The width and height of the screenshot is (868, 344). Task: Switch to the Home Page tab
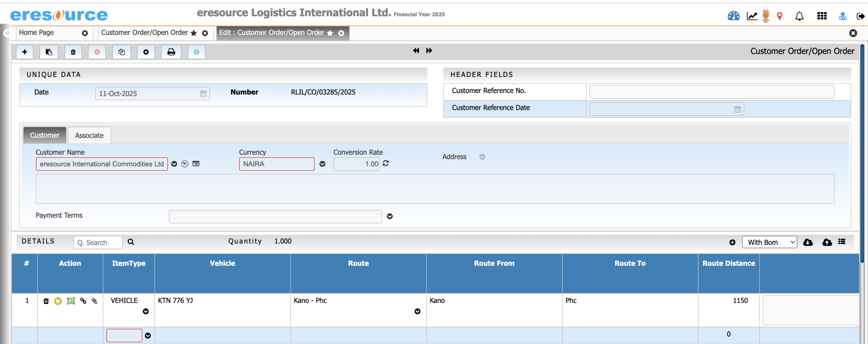(x=37, y=33)
